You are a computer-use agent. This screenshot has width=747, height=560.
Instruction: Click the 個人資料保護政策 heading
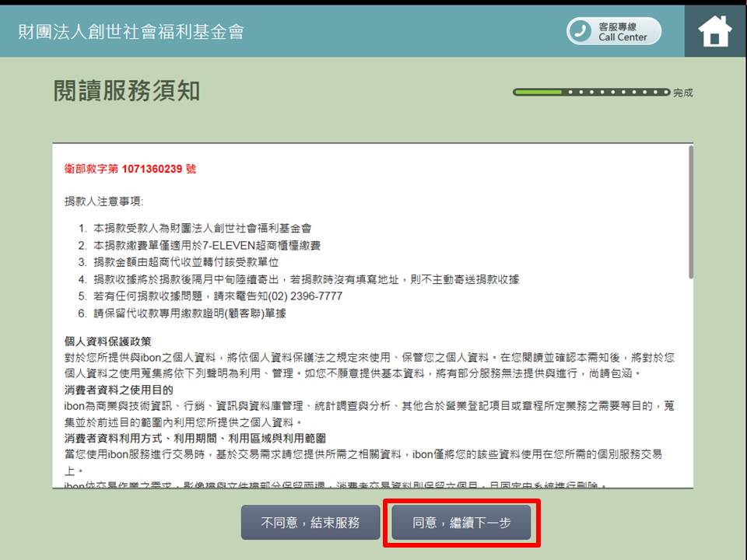(108, 341)
